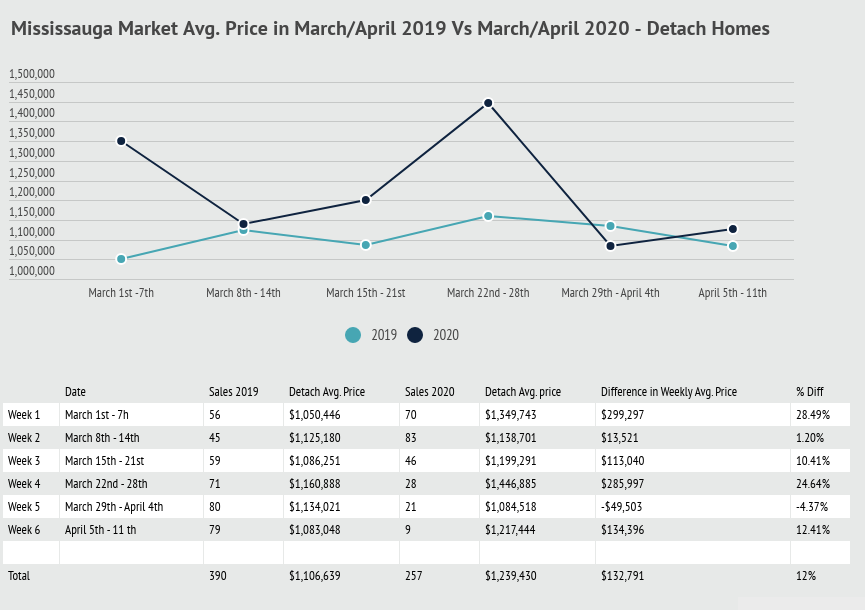Click the x-axis label March 1st -7th
This screenshot has width=865, height=610.
coord(121,293)
